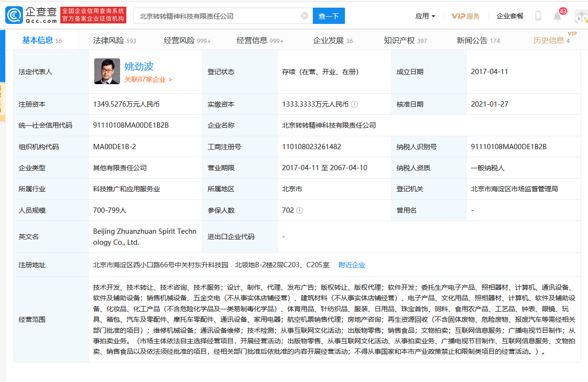The width and height of the screenshot is (588, 382).
Task: Click business term 2017-04-11 至 2067-04-10
Action: pos(325,168)
